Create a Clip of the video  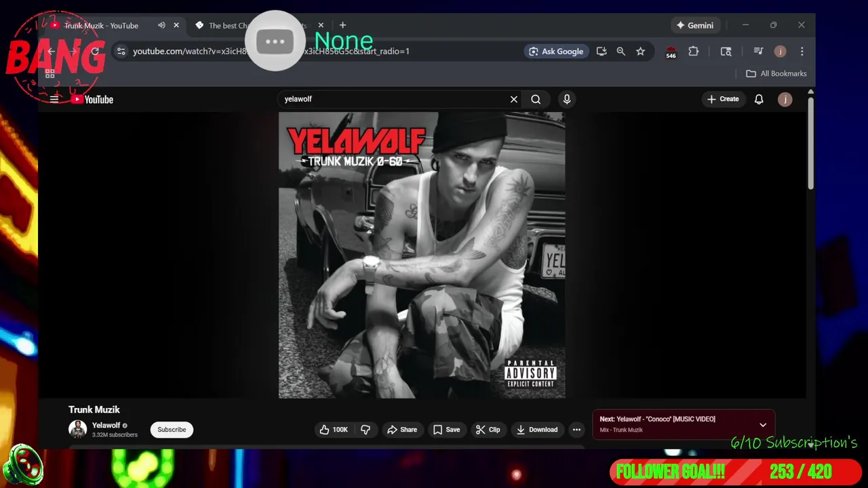(488, 430)
